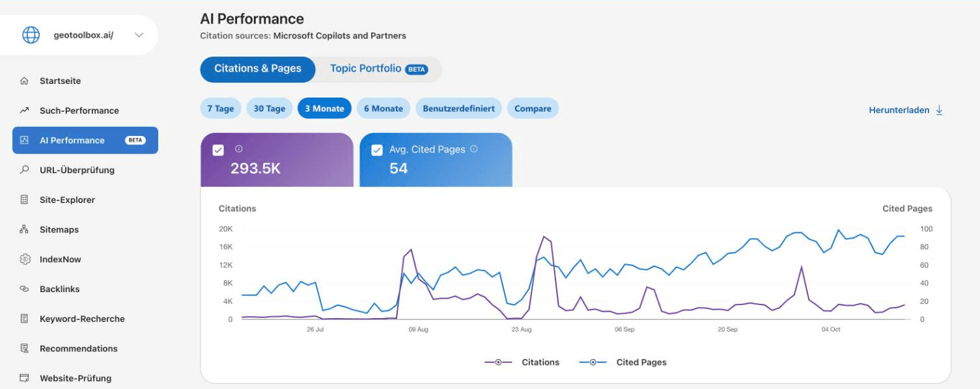Screen dimensions: 980x389
Task: Click the 09 Aug date label
Action: click(418, 330)
